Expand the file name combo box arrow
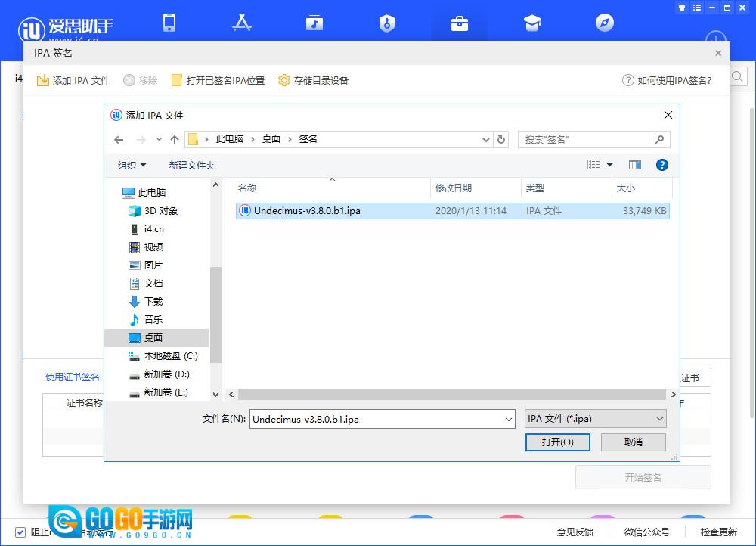This screenshot has width=756, height=546. coord(508,419)
